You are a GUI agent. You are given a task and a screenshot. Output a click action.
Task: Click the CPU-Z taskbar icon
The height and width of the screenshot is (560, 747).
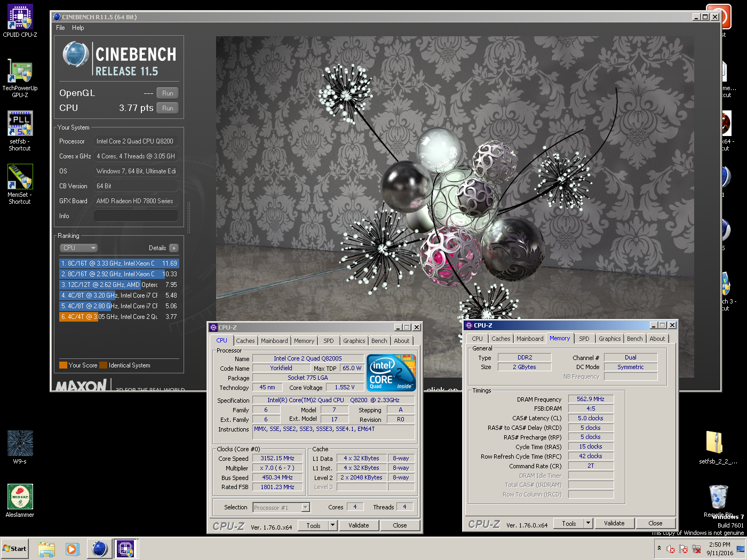[x=126, y=549]
